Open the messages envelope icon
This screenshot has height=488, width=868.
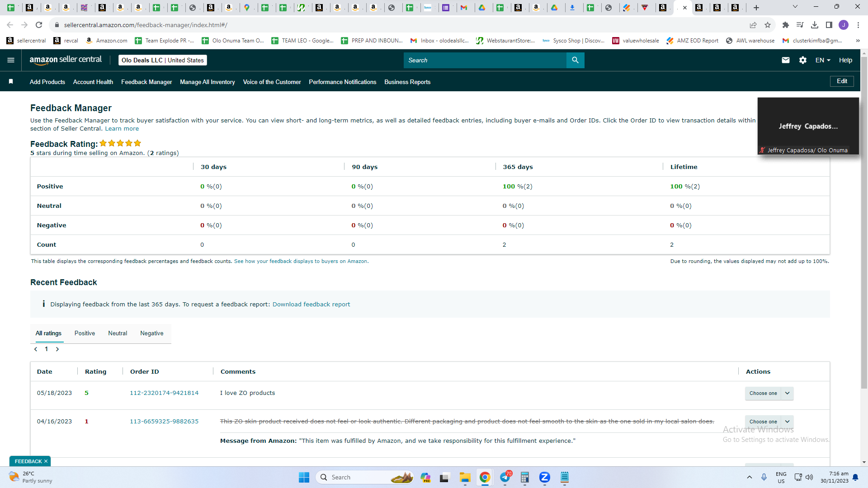[x=786, y=60]
